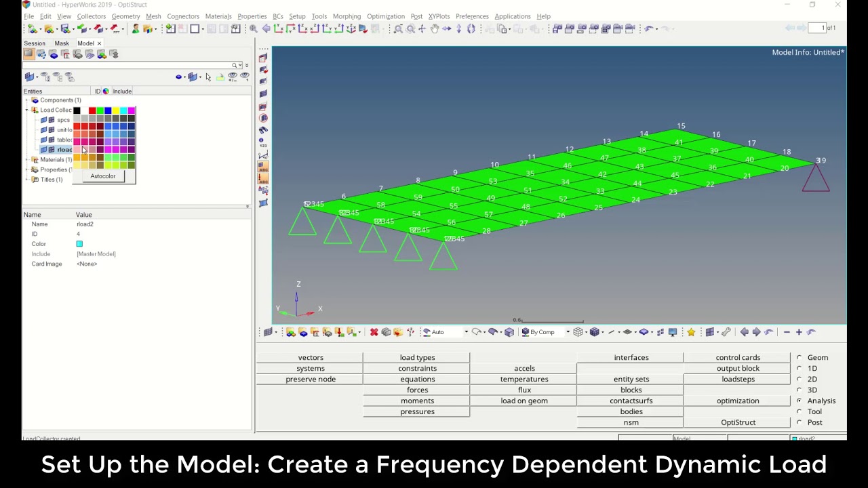The height and width of the screenshot is (488, 868).
Task: Click the person user profile icon
Action: (136, 28)
